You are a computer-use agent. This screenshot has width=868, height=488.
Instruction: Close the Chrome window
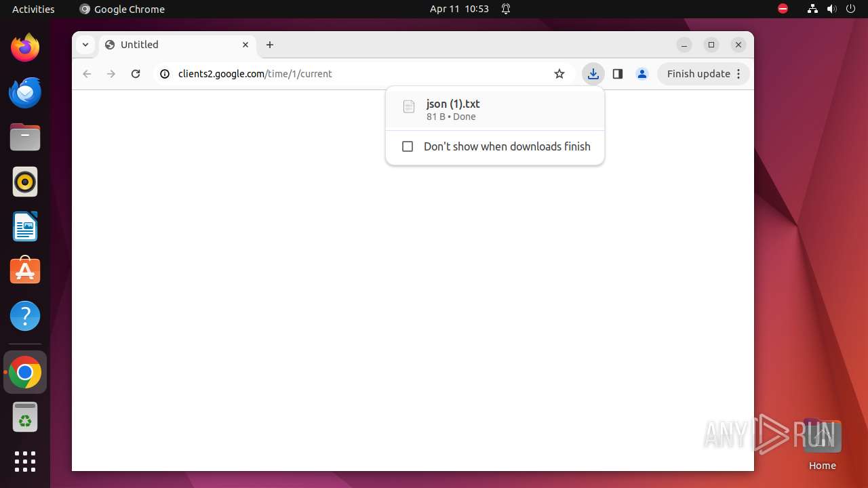(x=738, y=45)
